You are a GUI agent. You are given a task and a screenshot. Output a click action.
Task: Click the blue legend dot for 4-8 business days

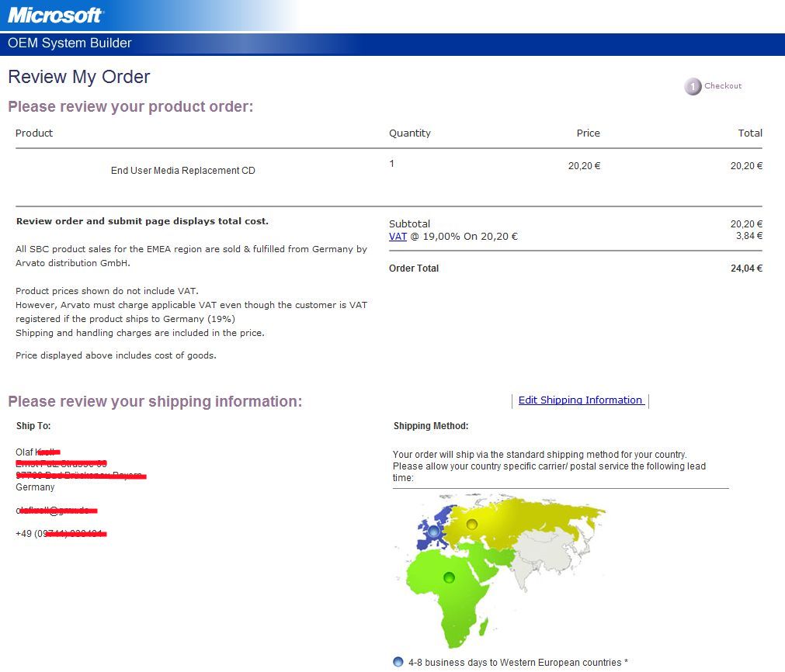coord(398,662)
